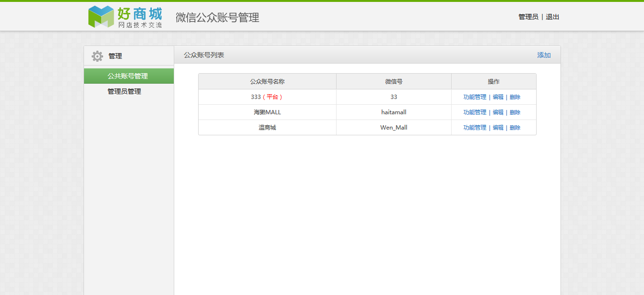
Task: Open 公共账号管理 in the sidebar
Action: click(129, 76)
